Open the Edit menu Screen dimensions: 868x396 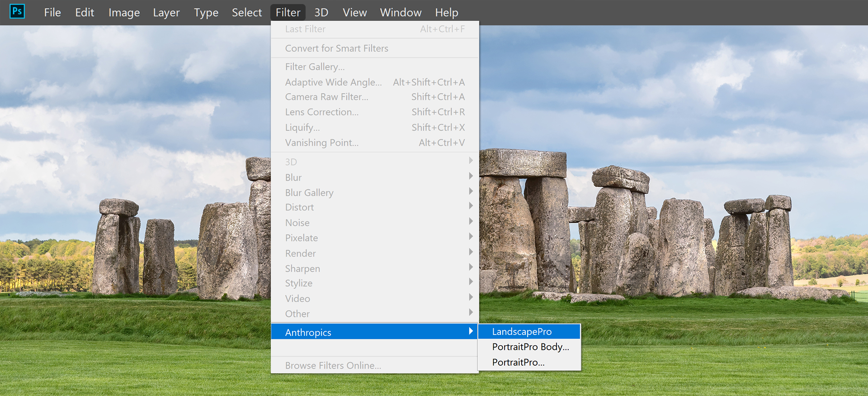(85, 13)
